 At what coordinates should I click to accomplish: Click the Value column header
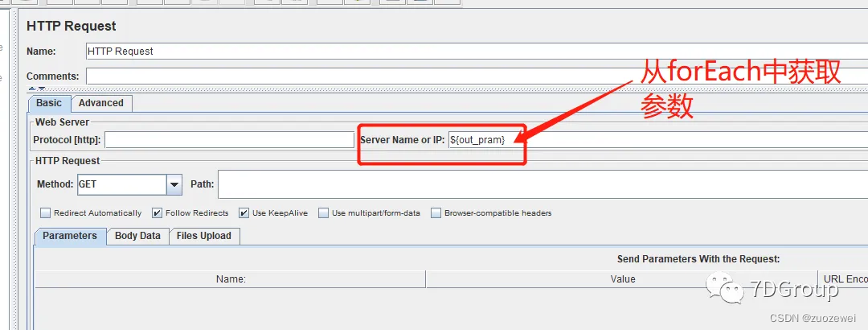tap(621, 279)
